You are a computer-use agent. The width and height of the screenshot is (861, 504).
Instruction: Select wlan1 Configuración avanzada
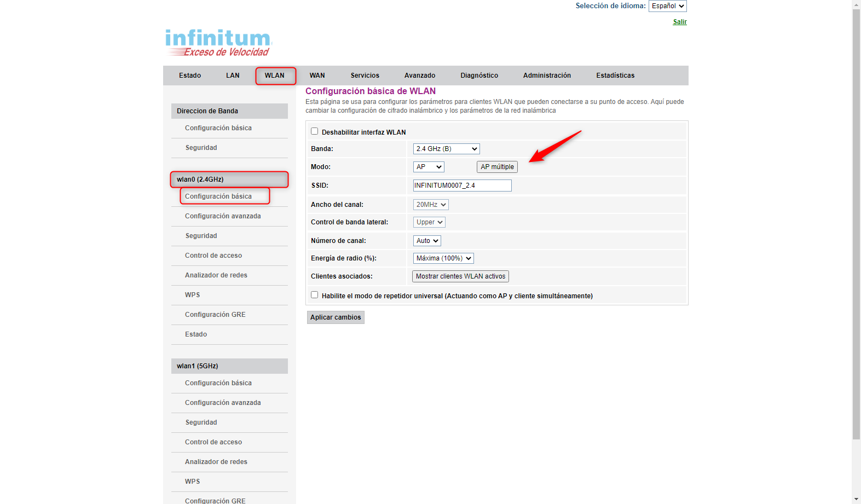pos(223,403)
